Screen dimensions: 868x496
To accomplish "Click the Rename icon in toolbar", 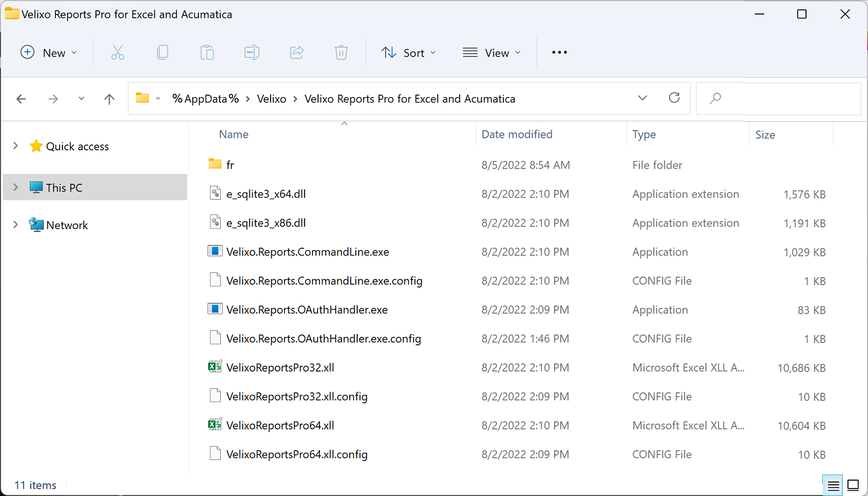I will point(251,53).
